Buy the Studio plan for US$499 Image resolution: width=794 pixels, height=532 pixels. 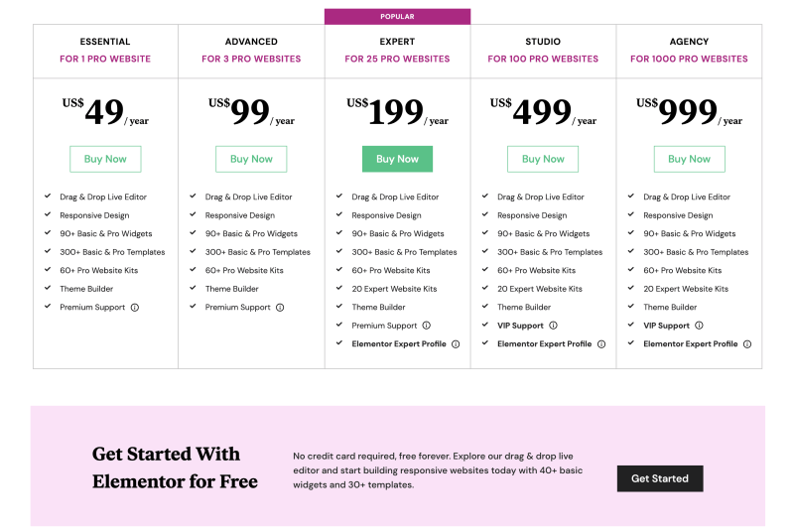[x=543, y=159]
